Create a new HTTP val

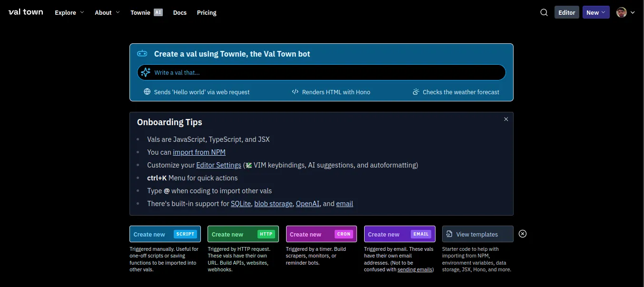click(243, 234)
